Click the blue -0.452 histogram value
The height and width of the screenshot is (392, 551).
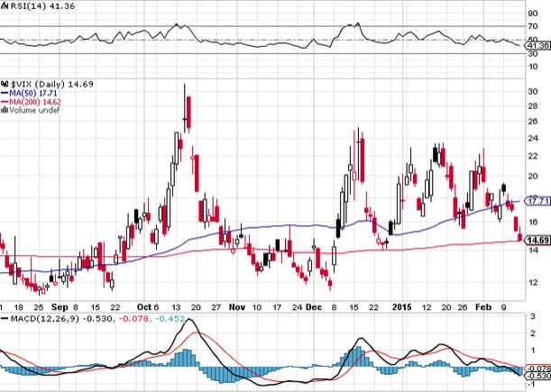[x=170, y=319]
